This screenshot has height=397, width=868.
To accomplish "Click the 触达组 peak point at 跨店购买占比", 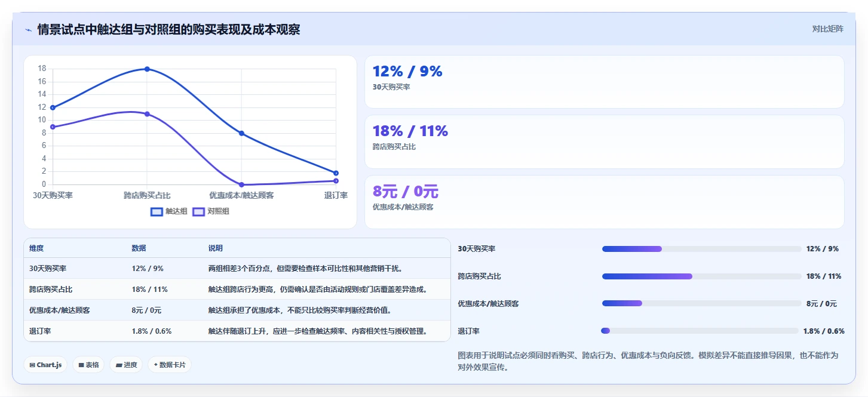I will (x=147, y=69).
